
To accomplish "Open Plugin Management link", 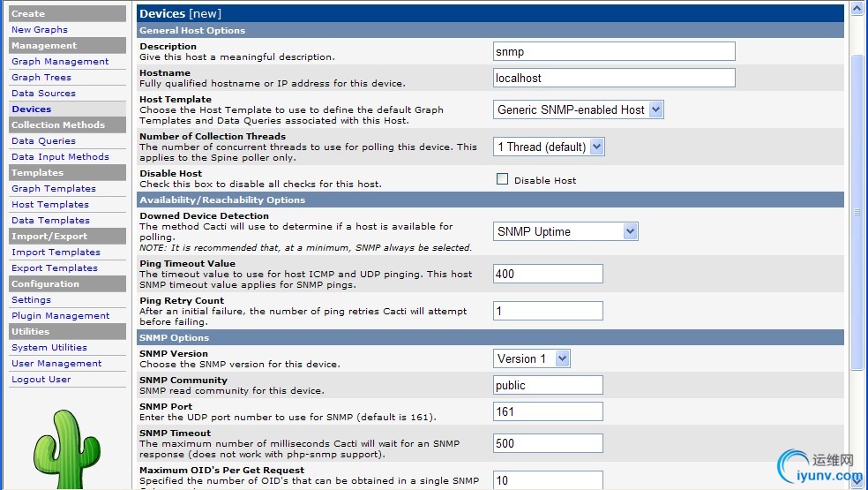I will pos(61,315).
